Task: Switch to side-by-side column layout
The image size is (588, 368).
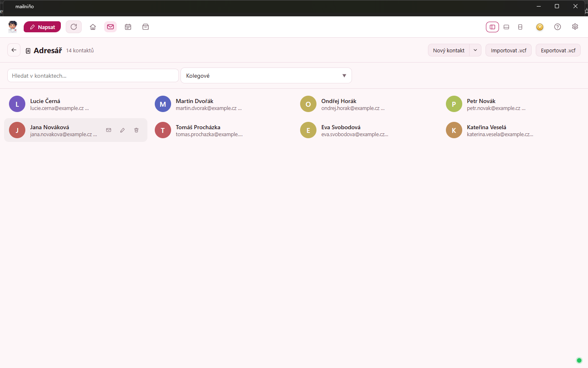Action: pos(492,27)
